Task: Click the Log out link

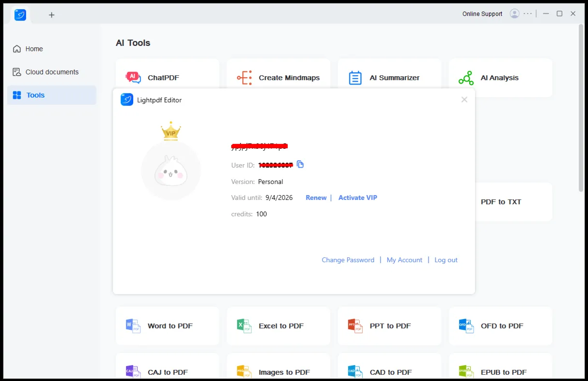Action: coord(446,260)
